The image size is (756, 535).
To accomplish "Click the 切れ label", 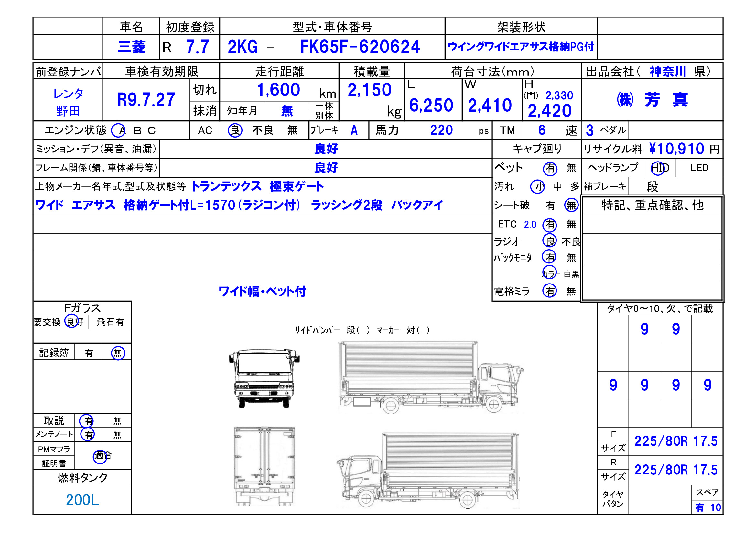I will [x=205, y=90].
